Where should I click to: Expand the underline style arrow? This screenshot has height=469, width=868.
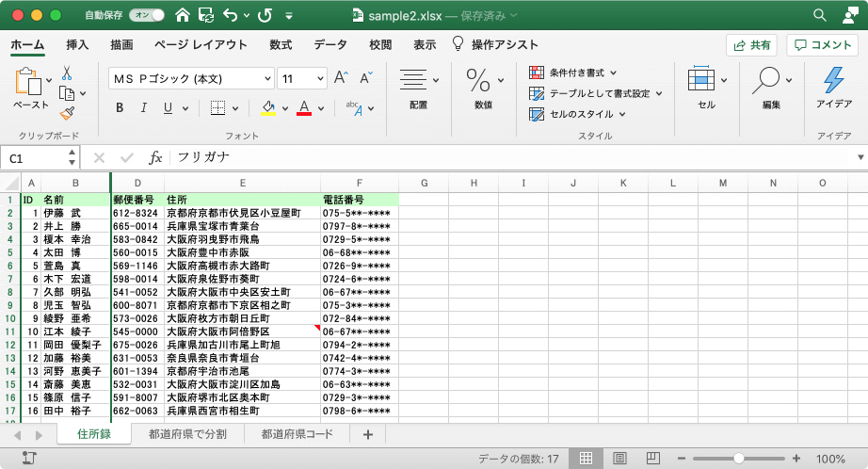[x=185, y=108]
